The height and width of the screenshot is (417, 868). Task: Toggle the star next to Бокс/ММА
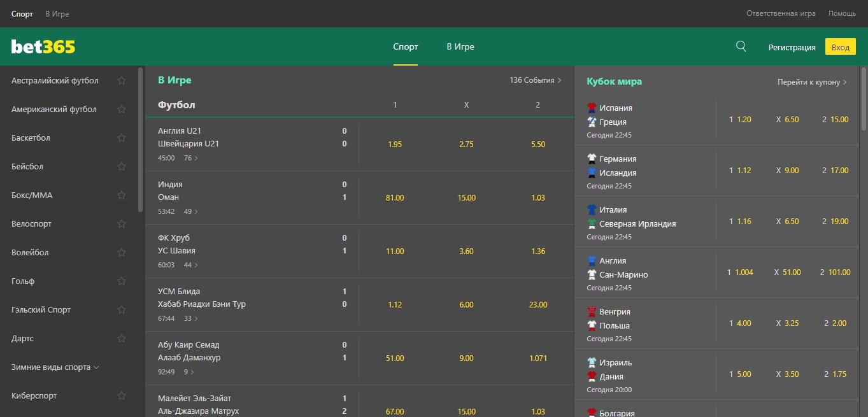click(122, 195)
